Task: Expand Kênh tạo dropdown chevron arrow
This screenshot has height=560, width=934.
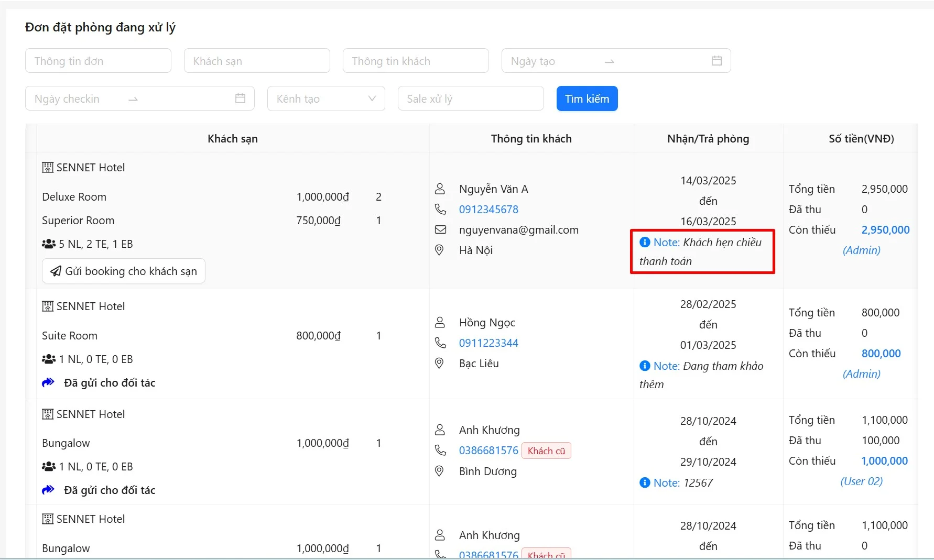Action: click(x=372, y=98)
